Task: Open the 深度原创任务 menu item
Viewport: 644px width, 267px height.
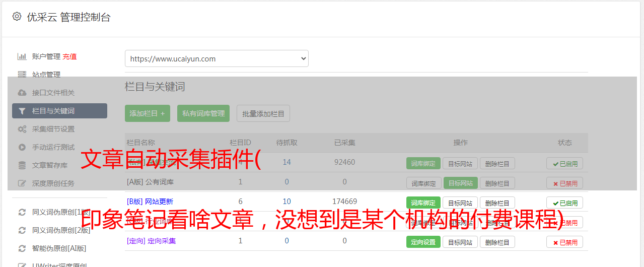Action: pyautogui.click(x=53, y=183)
